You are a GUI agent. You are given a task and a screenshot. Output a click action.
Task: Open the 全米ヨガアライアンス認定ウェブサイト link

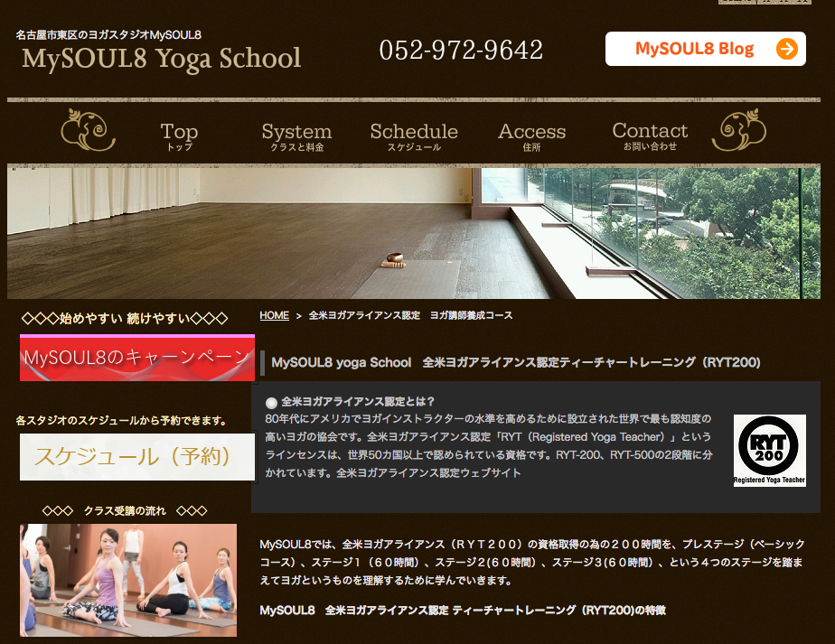tap(428, 472)
